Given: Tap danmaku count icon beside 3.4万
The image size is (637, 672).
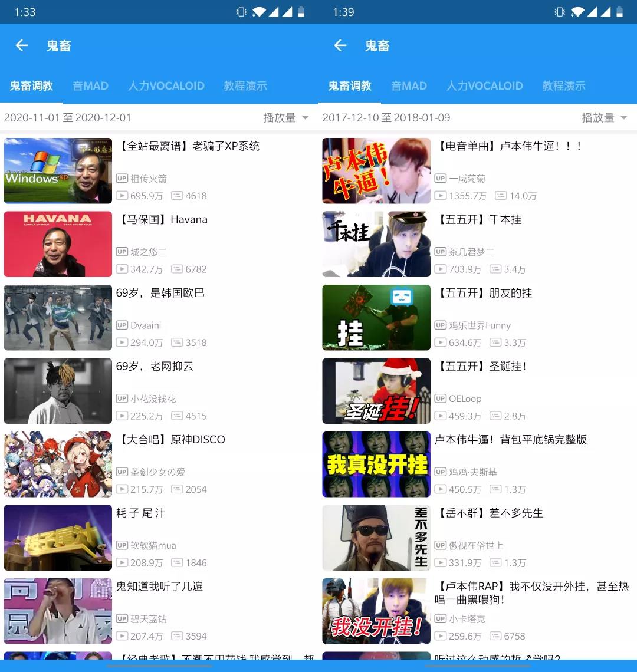Looking at the screenshot, I should point(495,269).
